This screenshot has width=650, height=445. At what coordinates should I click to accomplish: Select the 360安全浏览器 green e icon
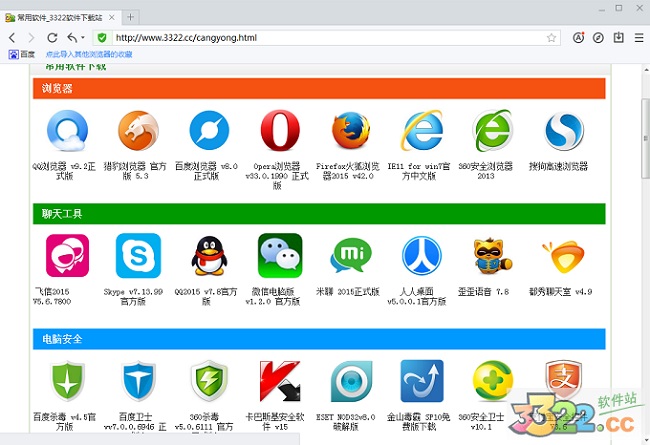click(492, 131)
